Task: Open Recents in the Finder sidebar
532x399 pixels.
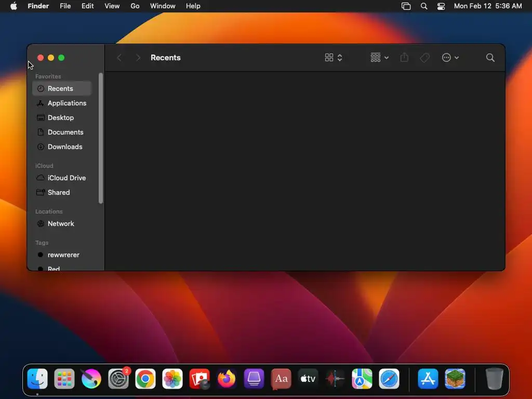Action: pyautogui.click(x=62, y=88)
